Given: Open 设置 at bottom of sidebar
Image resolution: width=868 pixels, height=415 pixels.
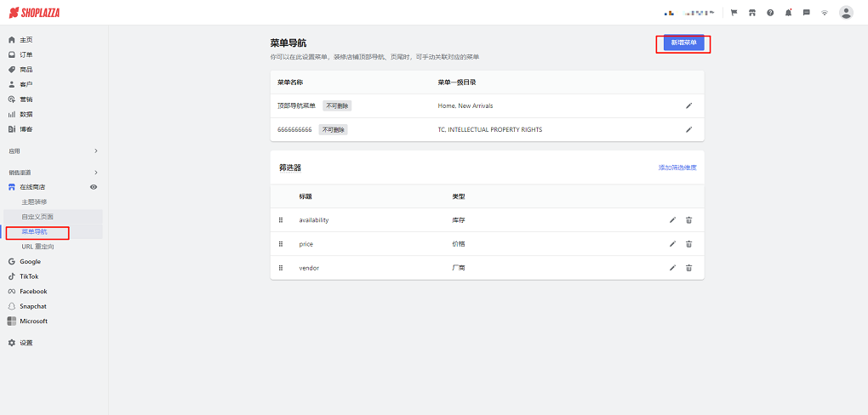Looking at the screenshot, I should click(x=26, y=343).
